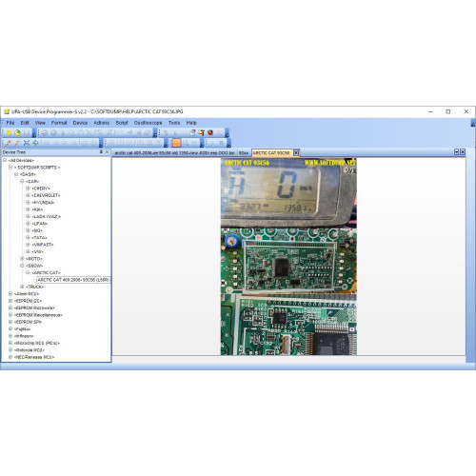Click the New file toolbar icon

9,132
